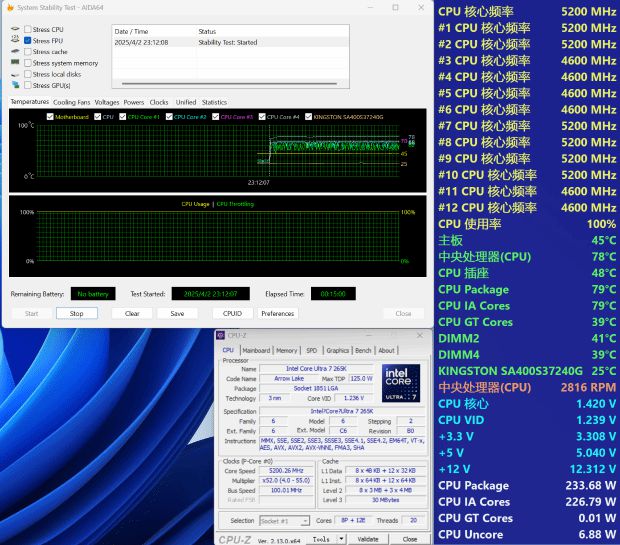
Task: Click the CPU Throttling graph legend label
Action: 235,204
